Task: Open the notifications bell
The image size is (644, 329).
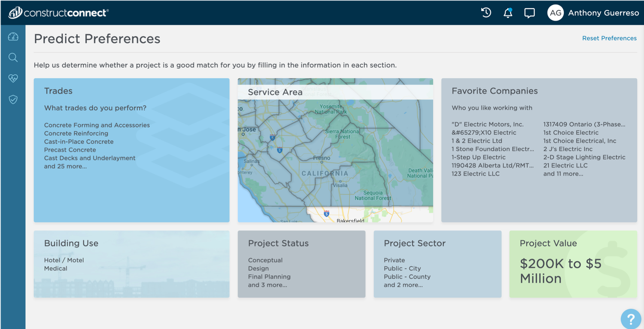Action: [x=508, y=13]
